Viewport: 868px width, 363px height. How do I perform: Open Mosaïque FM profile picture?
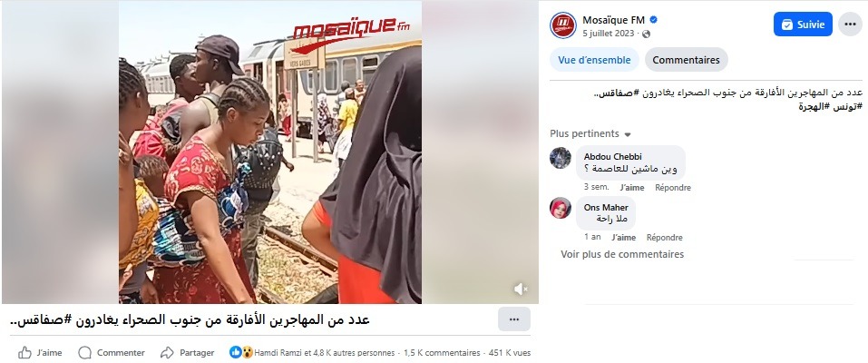pyautogui.click(x=563, y=25)
